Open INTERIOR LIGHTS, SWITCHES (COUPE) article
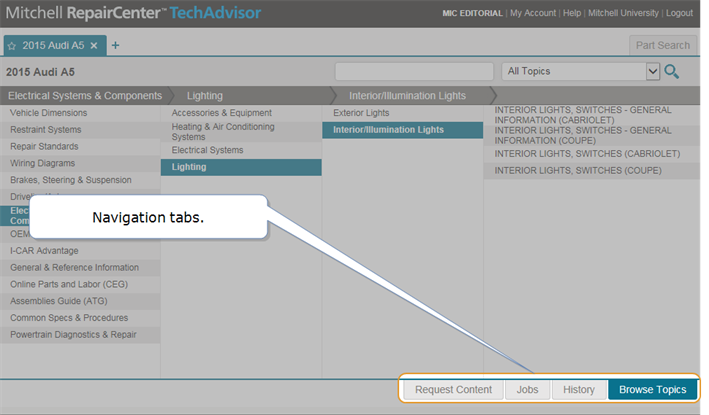 (591, 171)
